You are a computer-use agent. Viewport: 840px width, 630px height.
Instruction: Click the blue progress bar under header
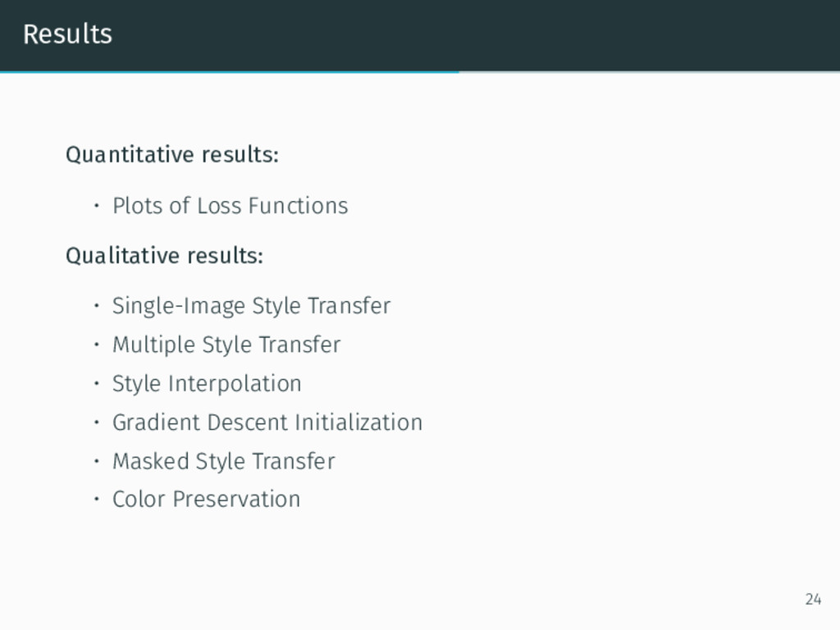230,72
